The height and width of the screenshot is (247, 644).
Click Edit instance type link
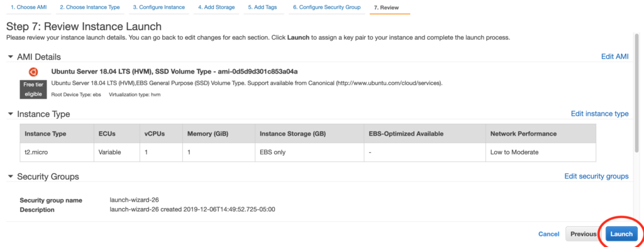(599, 114)
